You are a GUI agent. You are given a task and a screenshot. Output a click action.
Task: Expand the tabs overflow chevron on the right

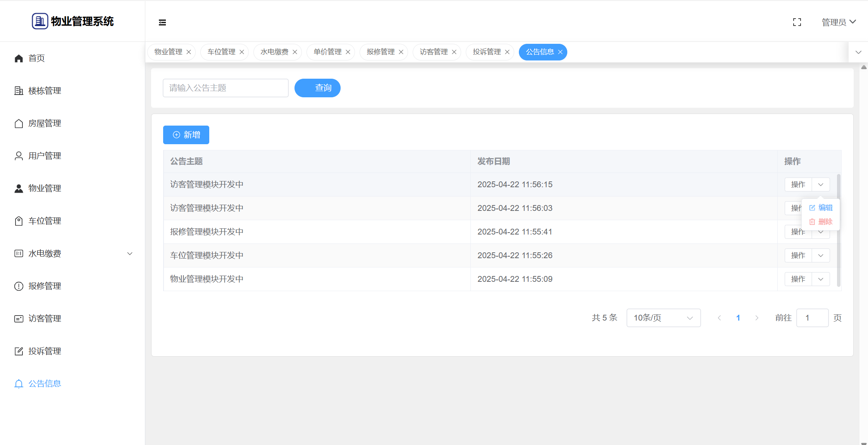pyautogui.click(x=858, y=52)
